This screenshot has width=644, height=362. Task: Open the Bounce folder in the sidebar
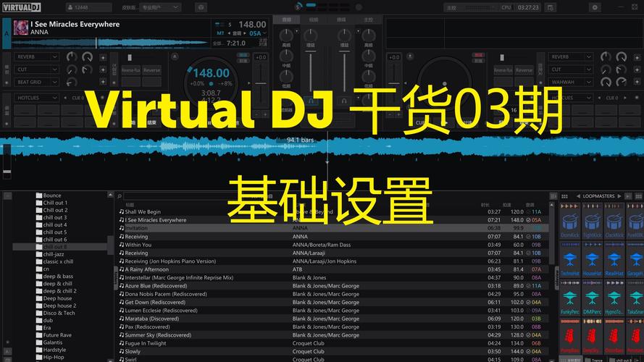tap(51, 195)
